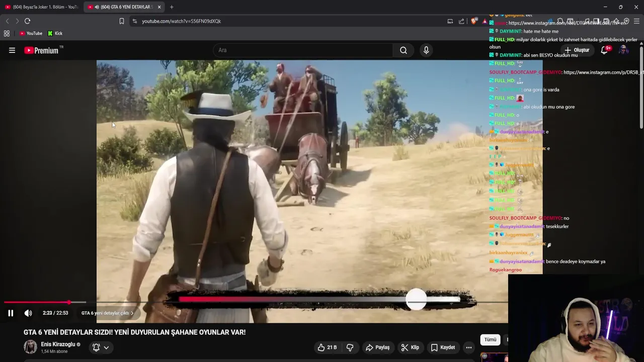Screen dimensions: 644x362
Task: Start voice search with microphone icon
Action: pos(426,50)
